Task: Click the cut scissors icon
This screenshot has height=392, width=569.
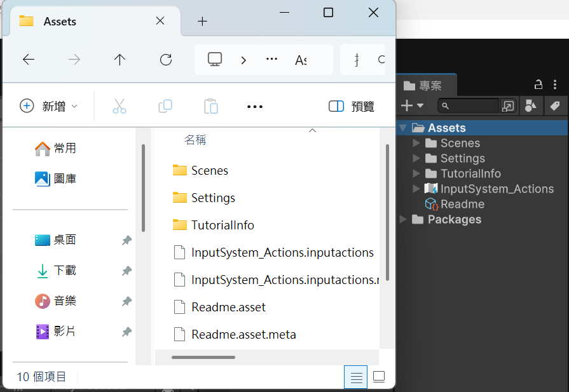Action: pos(120,106)
